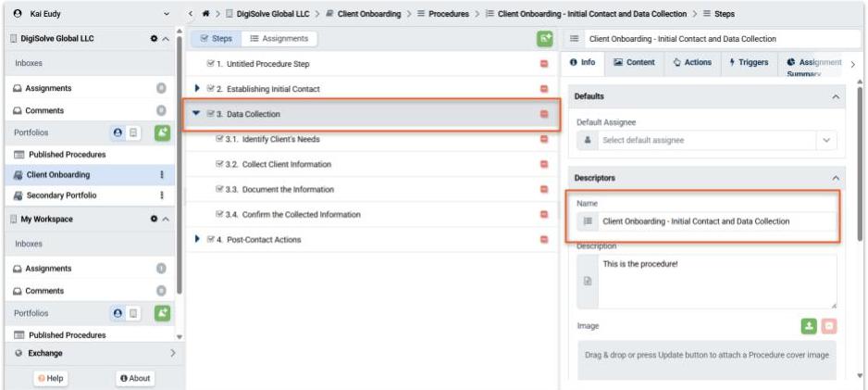Collapse the Descriptors section
Image resolution: width=868 pixels, height=390 pixels.
click(836, 178)
